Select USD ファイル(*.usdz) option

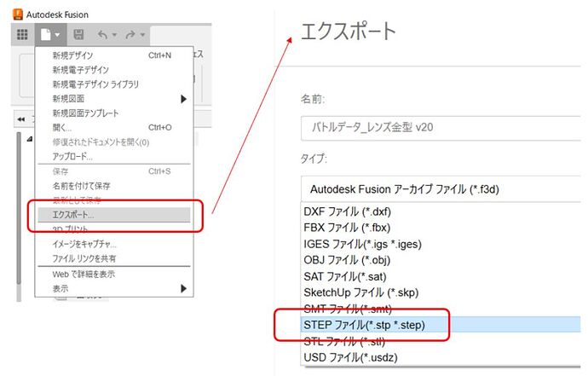[x=441, y=357]
